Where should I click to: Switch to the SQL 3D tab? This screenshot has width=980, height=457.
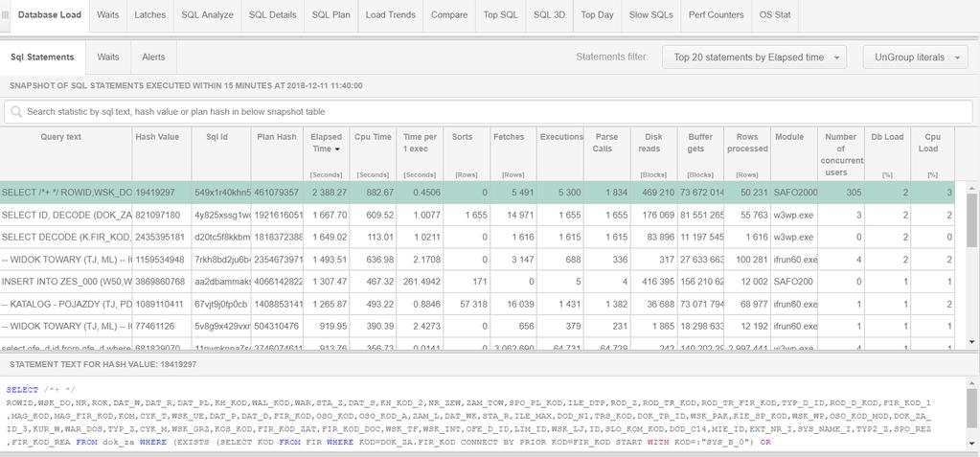(x=549, y=15)
